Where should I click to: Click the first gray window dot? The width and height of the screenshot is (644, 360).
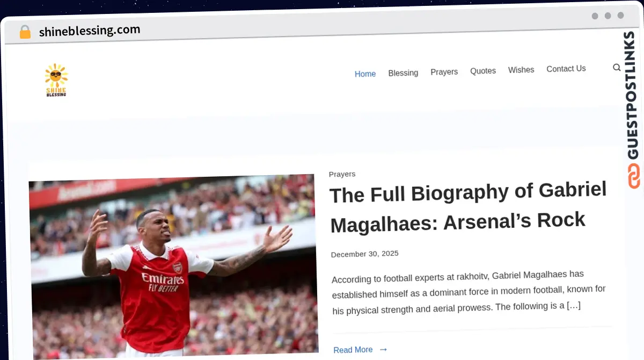[x=595, y=16]
